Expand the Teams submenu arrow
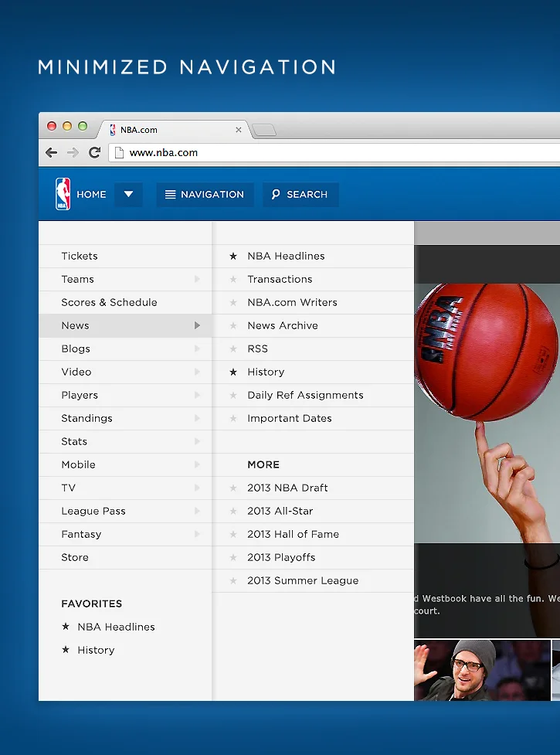The image size is (560, 755). (197, 279)
